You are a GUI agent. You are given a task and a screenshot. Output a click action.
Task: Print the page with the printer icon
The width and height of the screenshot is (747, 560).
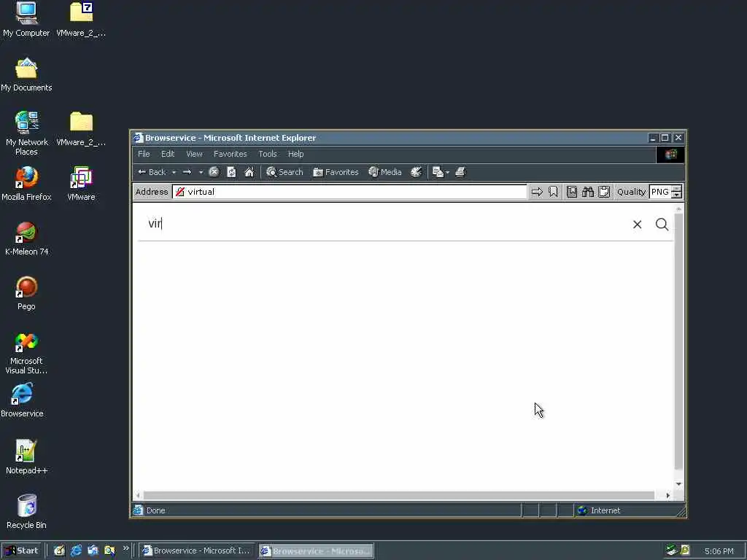click(460, 172)
